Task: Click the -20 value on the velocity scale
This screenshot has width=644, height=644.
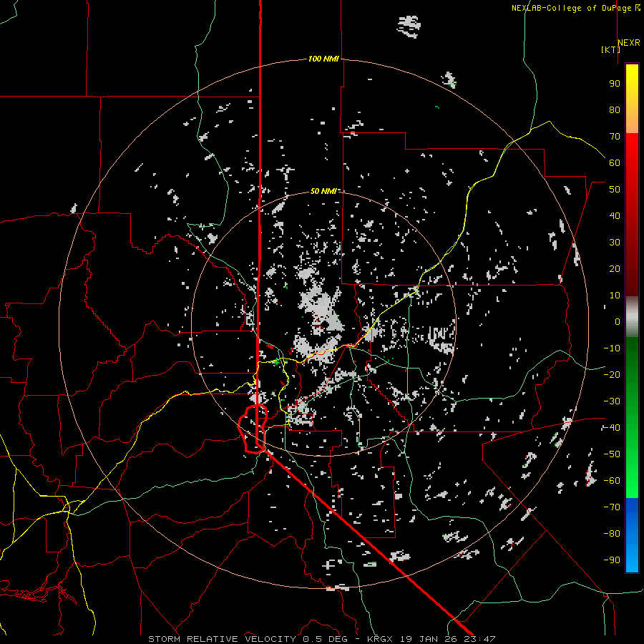Action: point(612,375)
